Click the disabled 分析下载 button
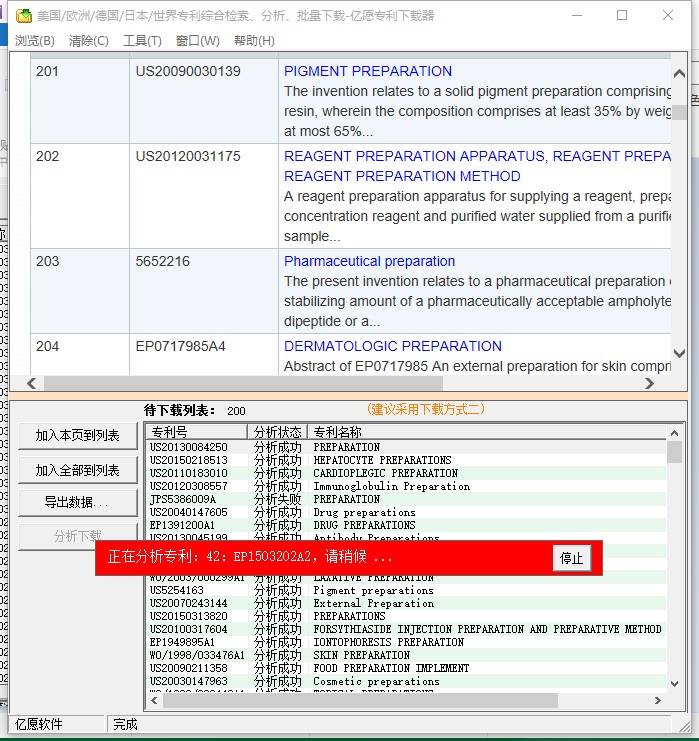This screenshot has height=741, width=699. [x=78, y=536]
